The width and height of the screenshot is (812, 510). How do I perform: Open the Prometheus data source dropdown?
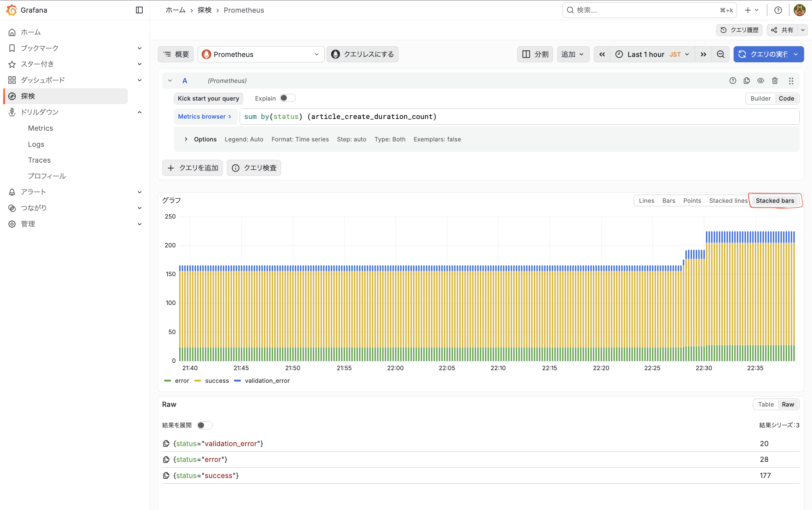261,54
